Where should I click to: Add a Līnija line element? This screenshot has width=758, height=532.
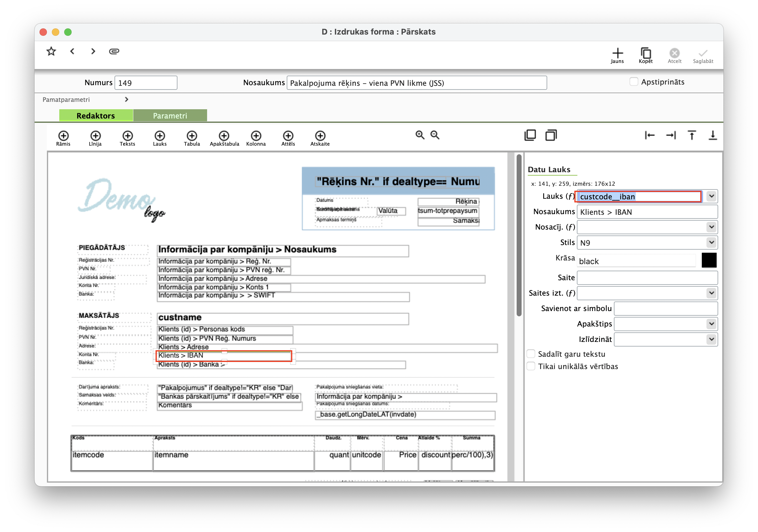(x=95, y=138)
